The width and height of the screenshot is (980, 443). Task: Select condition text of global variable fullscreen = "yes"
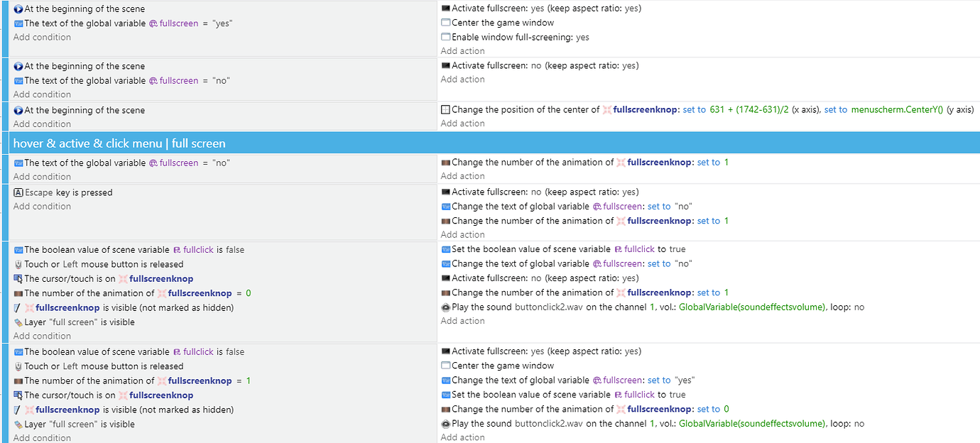(x=123, y=23)
